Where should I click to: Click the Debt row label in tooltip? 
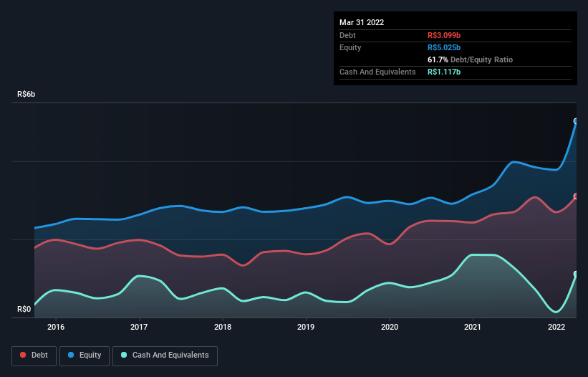(347, 35)
